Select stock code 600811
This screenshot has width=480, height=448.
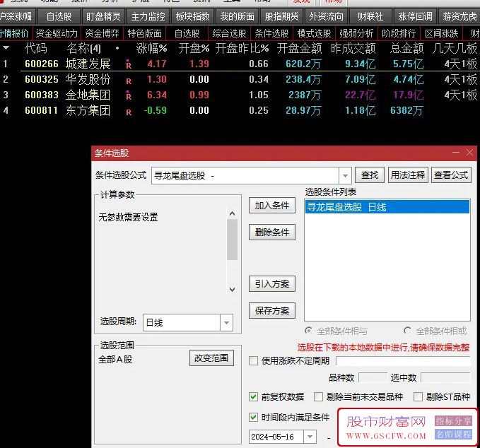click(41, 110)
